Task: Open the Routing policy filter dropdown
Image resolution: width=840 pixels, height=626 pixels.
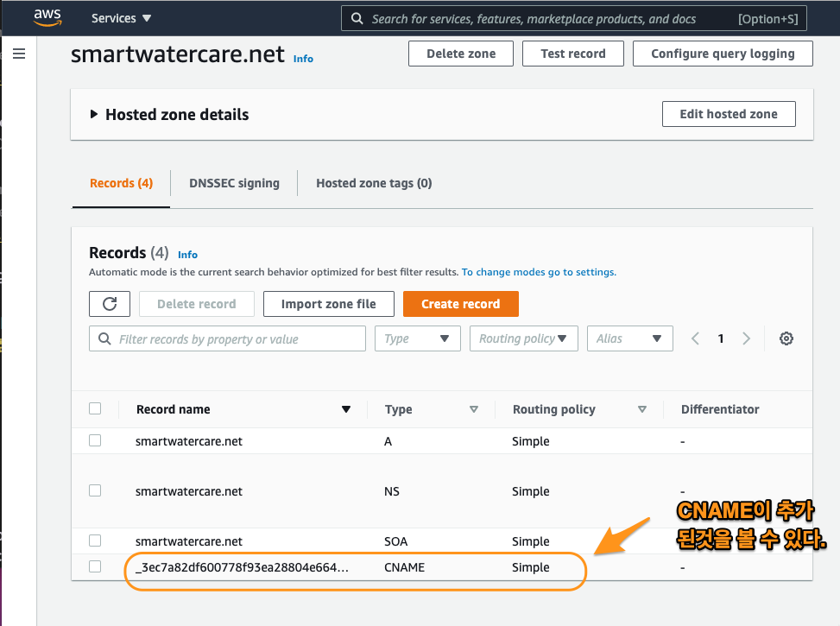Action: [523, 338]
